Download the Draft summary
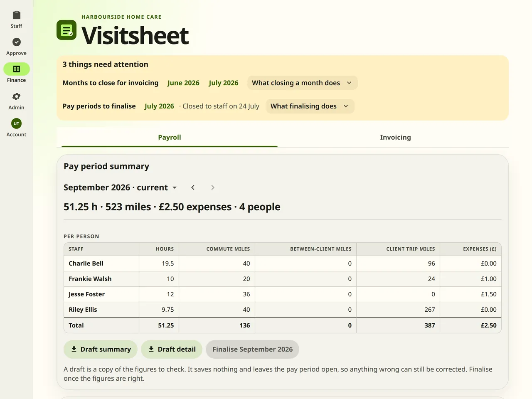This screenshot has height=399, width=532. click(101, 349)
